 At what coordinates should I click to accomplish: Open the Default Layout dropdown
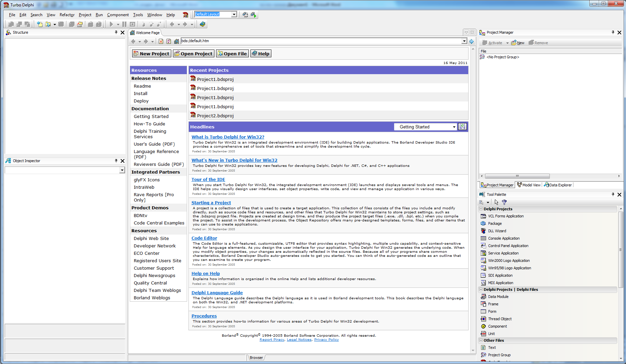click(234, 14)
